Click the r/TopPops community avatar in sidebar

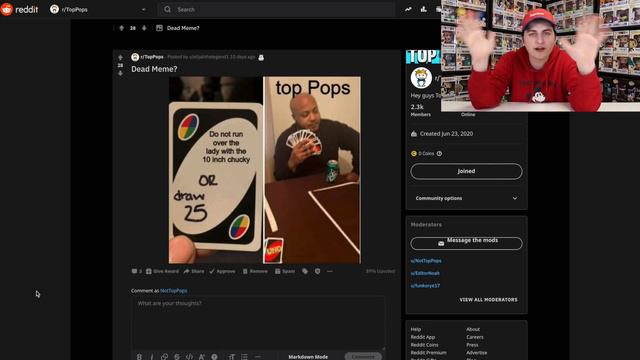[421, 78]
